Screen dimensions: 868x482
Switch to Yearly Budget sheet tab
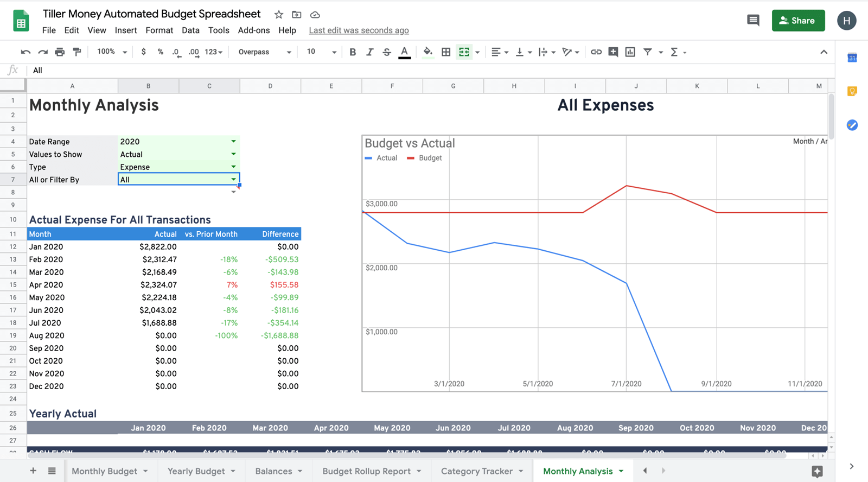coord(196,471)
